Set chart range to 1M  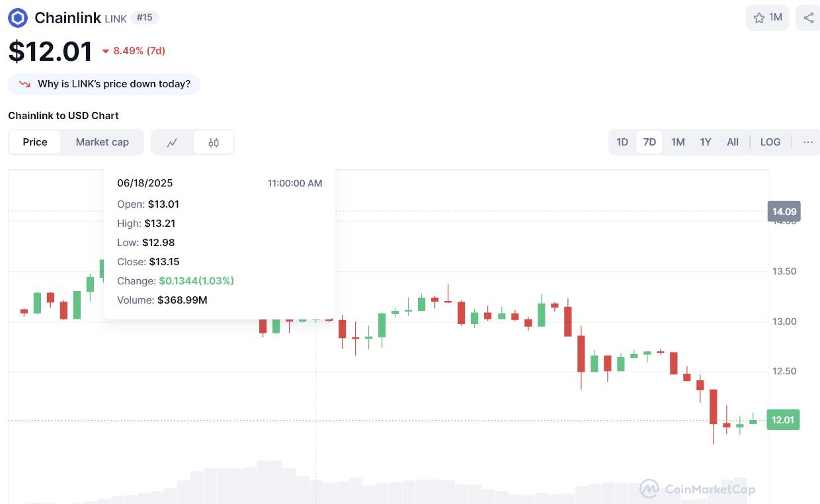point(678,142)
